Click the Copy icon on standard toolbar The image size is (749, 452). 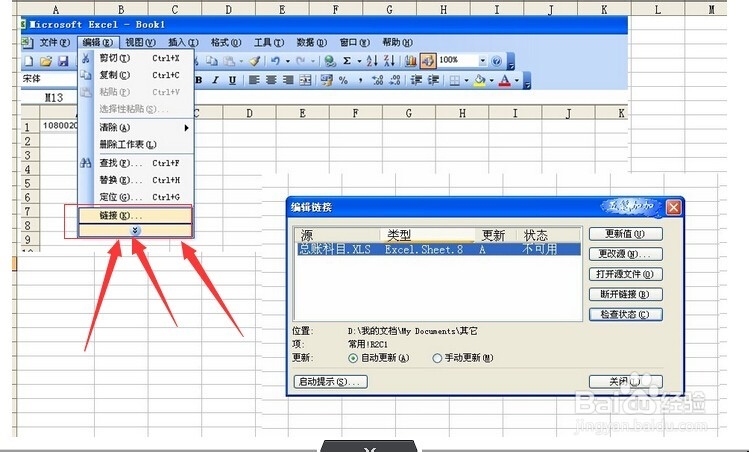click(212, 61)
